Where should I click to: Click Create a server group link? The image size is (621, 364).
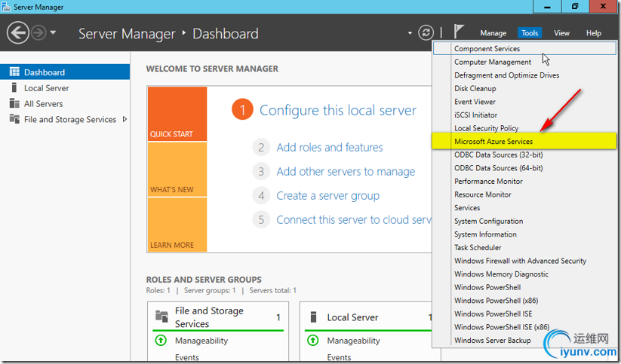coord(328,195)
